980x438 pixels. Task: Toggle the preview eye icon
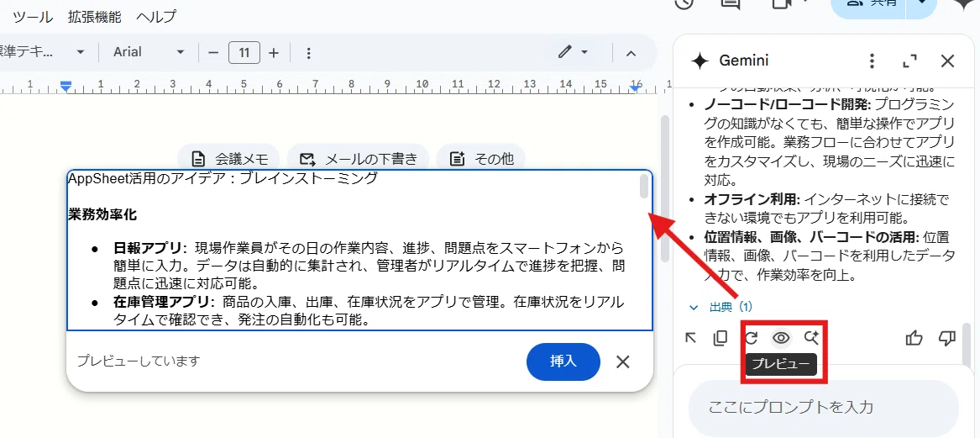(x=781, y=338)
